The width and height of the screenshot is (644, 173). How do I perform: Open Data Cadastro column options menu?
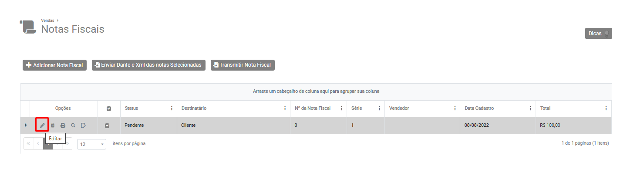tap(530, 109)
